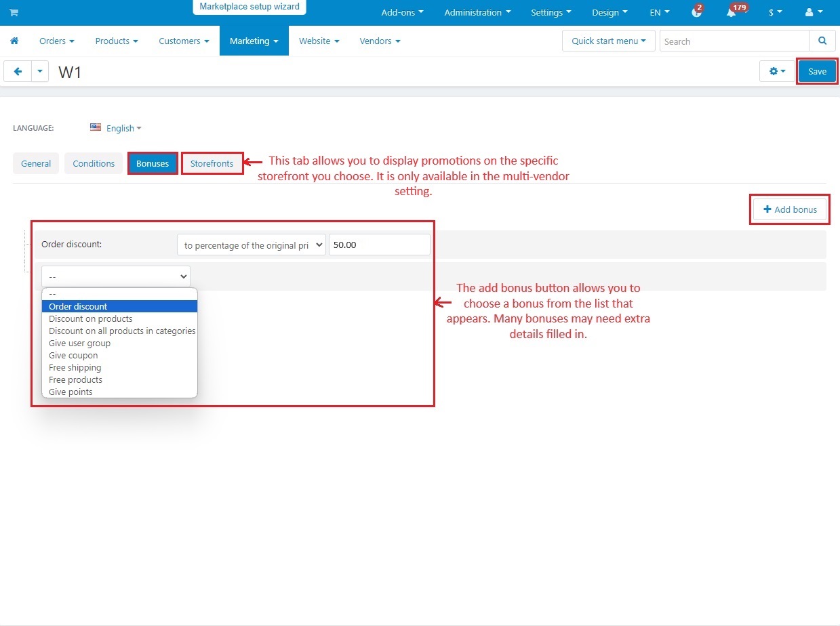
Task: Click the LANGUAGE: label
Action: pyautogui.click(x=33, y=128)
